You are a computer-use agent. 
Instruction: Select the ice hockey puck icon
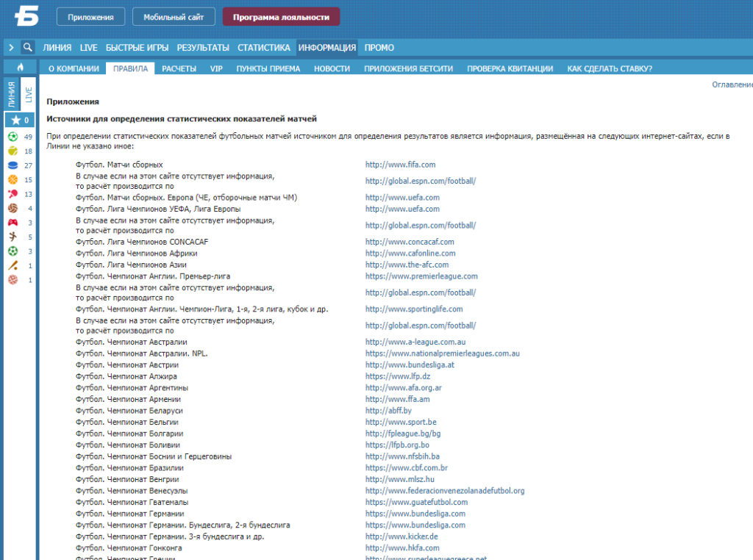click(x=13, y=165)
